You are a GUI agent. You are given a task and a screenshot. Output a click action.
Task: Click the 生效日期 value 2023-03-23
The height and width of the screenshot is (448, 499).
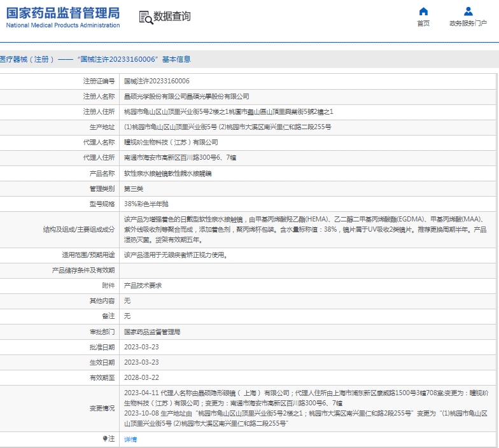tap(141, 363)
